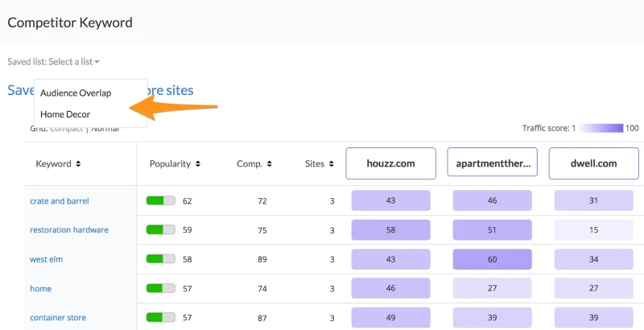Click Sites value 3 for west elm
The width and height of the screenshot is (644, 330).
[x=332, y=259]
